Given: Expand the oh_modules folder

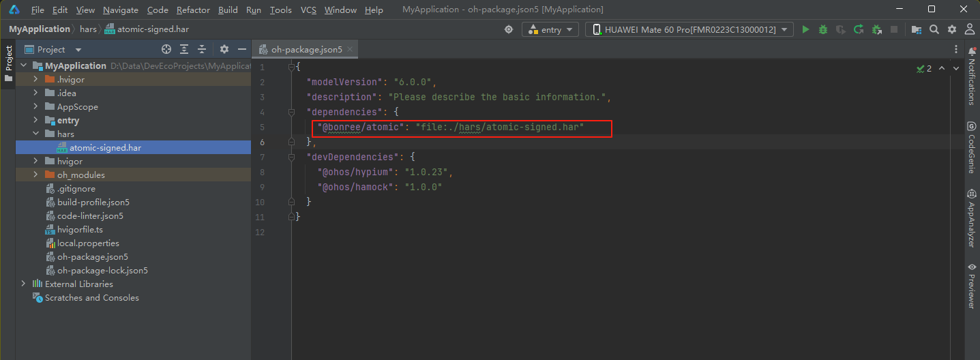Looking at the screenshot, I should pyautogui.click(x=35, y=175).
